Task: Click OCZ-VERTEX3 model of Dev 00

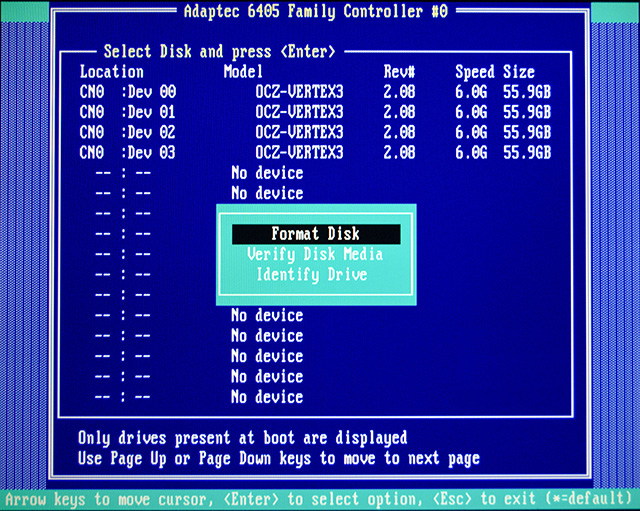Action: (x=300, y=92)
